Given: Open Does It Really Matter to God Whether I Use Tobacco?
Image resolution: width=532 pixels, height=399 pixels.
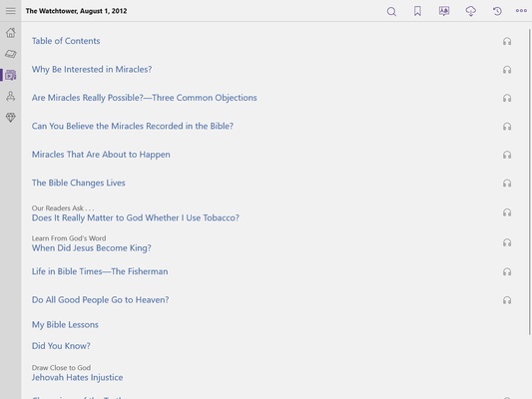Looking at the screenshot, I should click(136, 218).
